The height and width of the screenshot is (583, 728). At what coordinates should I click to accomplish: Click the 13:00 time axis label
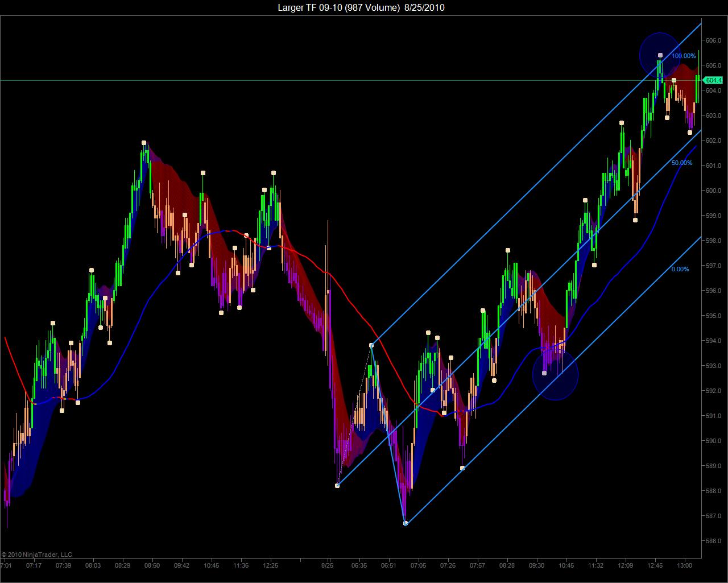tap(684, 565)
